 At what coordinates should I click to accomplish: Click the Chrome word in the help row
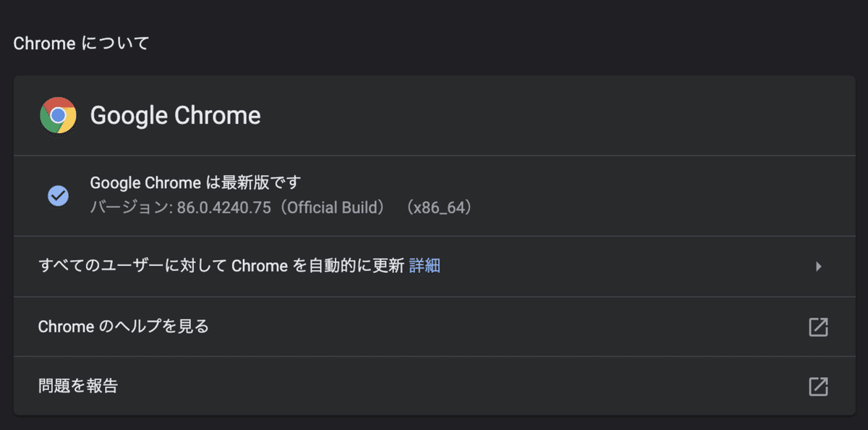pyautogui.click(x=66, y=326)
